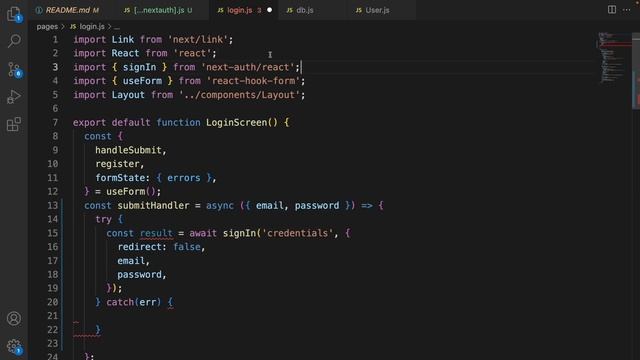Image resolution: width=640 pixels, height=360 pixels.
Task: Click line number 13 in the gutter
Action: 53,205
